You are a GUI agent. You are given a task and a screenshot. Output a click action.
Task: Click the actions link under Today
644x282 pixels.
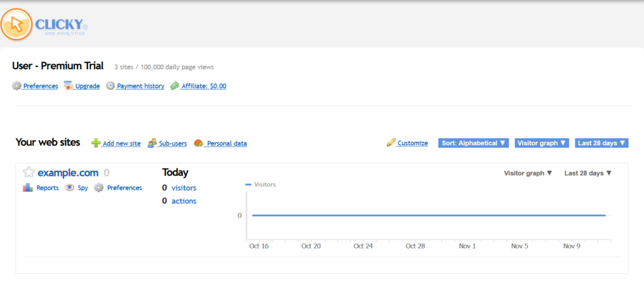pos(184,201)
